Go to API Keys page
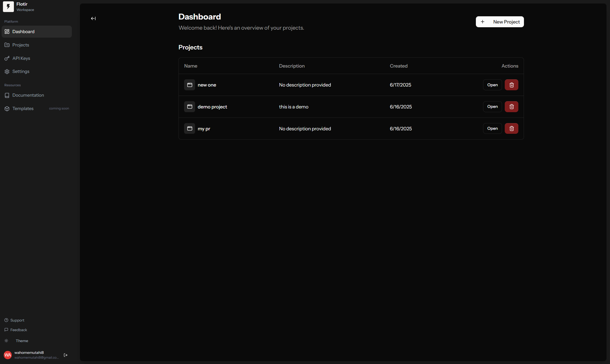The width and height of the screenshot is (610, 364). click(x=21, y=58)
